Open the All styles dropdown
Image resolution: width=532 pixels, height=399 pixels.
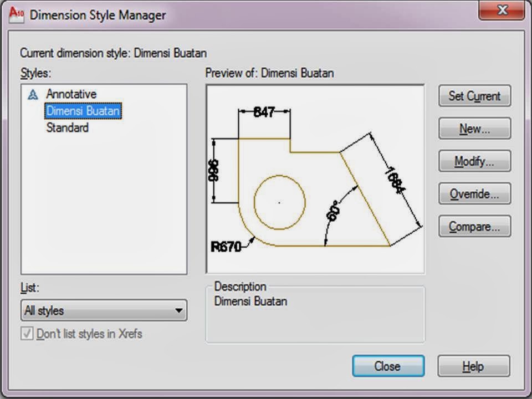pos(103,310)
